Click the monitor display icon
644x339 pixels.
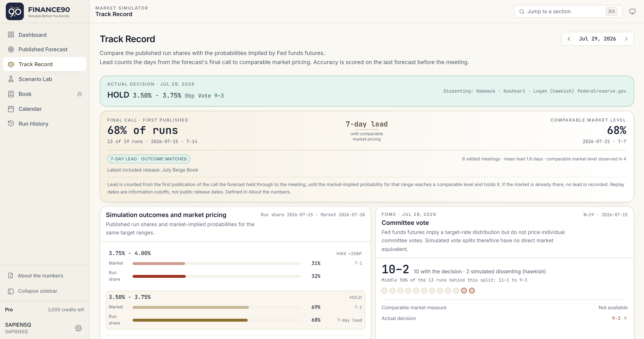[632, 12]
